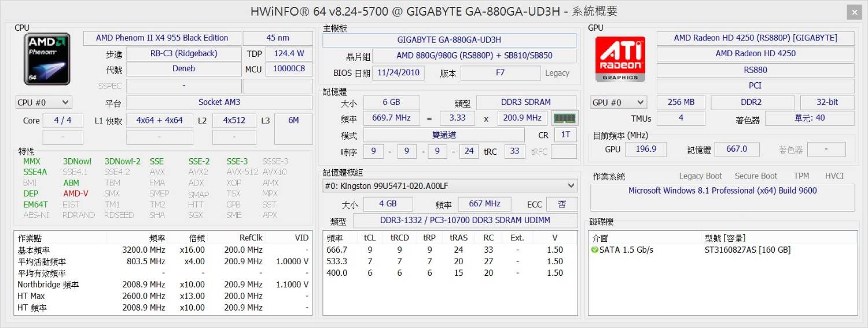The image size is (868, 328).
Task: Select the Socket AM3 platform field
Action: tap(219, 103)
